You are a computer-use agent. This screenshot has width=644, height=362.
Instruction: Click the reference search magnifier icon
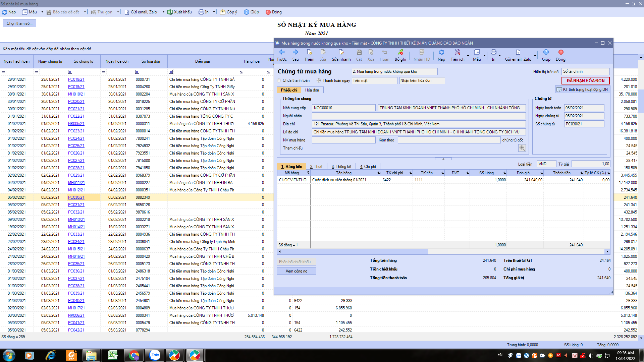click(x=522, y=148)
